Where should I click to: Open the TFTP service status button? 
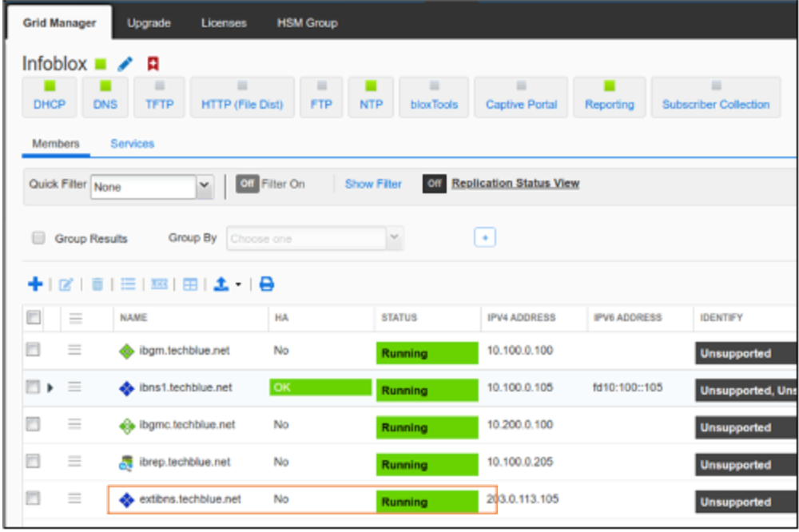click(x=160, y=97)
